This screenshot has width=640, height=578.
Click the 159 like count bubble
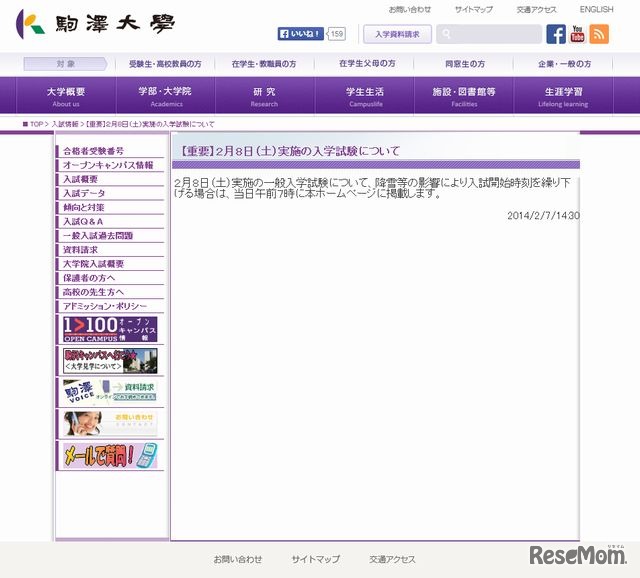pos(337,34)
